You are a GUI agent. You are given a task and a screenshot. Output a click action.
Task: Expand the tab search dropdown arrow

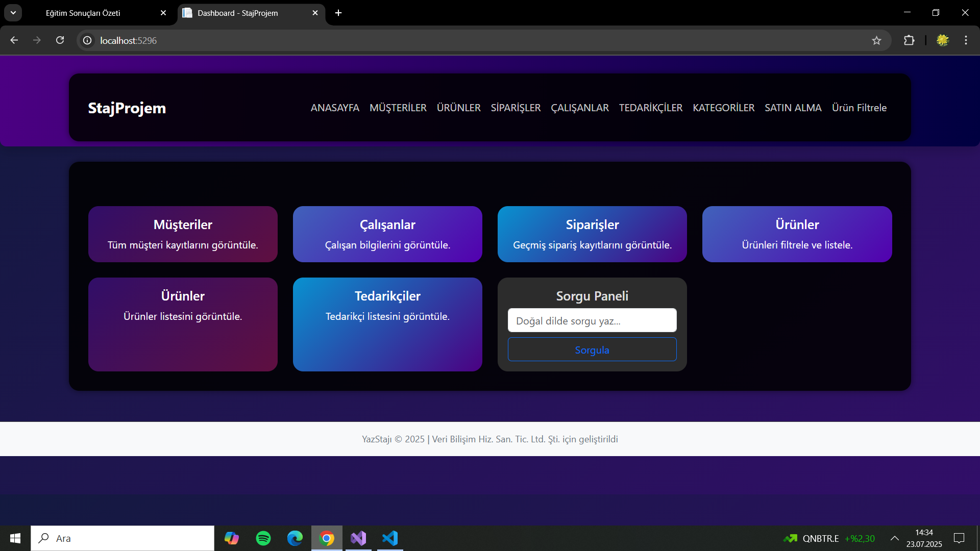click(x=13, y=13)
